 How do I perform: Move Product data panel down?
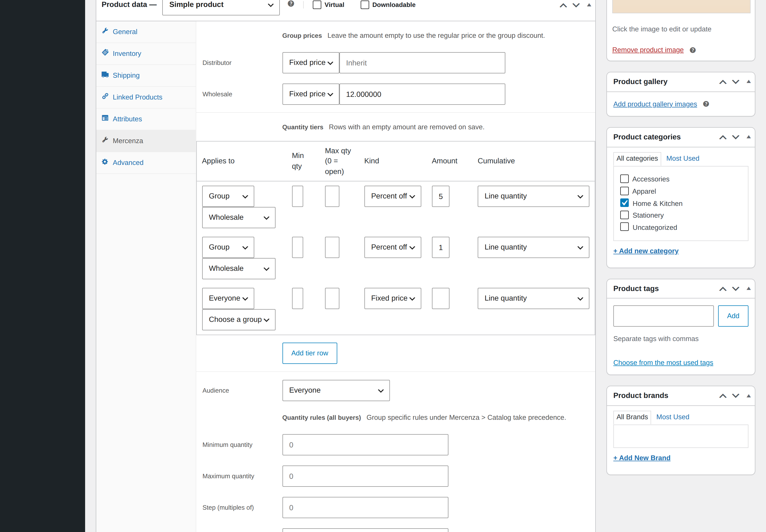click(576, 5)
